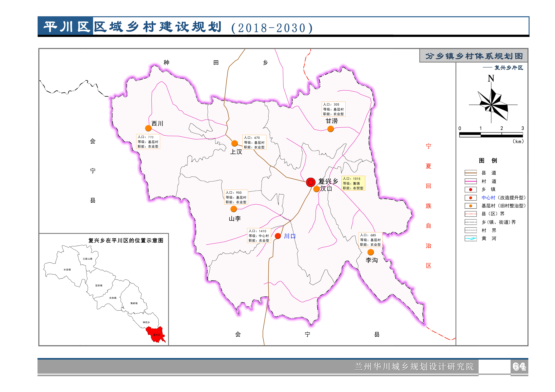Click 水泉镇 in the inset map
Image resolution: width=555 pixels, height=392 pixels.
(67, 270)
